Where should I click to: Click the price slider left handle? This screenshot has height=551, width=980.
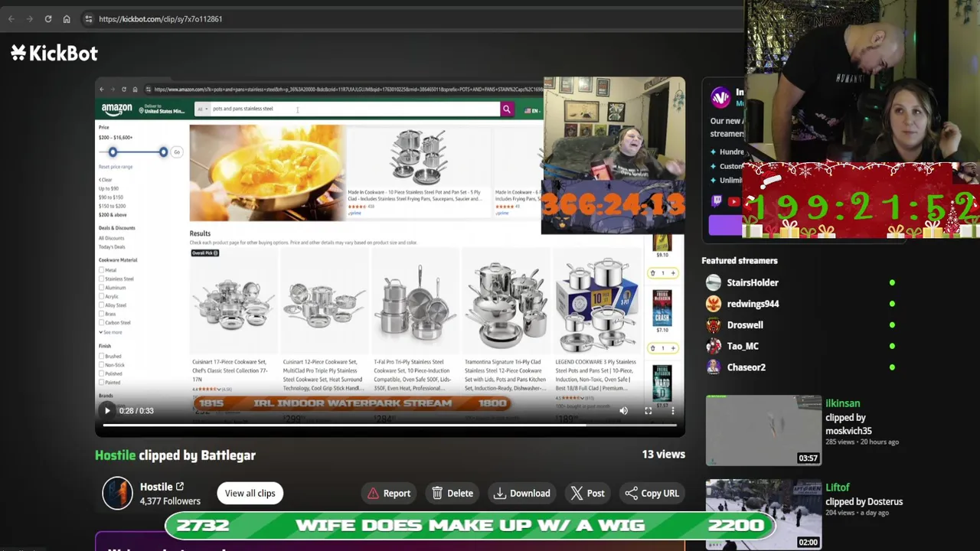tap(113, 152)
